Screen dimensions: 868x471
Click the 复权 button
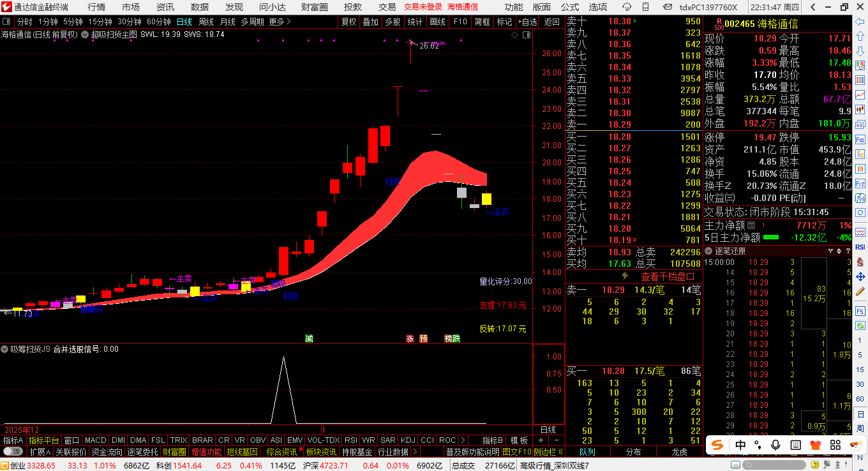coord(349,21)
